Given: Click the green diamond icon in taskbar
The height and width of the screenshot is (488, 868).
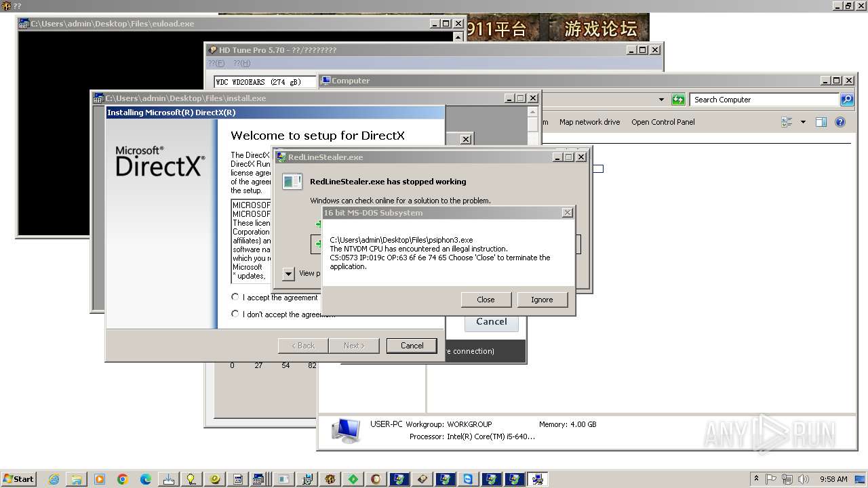Looking at the screenshot, I should pos(353,479).
